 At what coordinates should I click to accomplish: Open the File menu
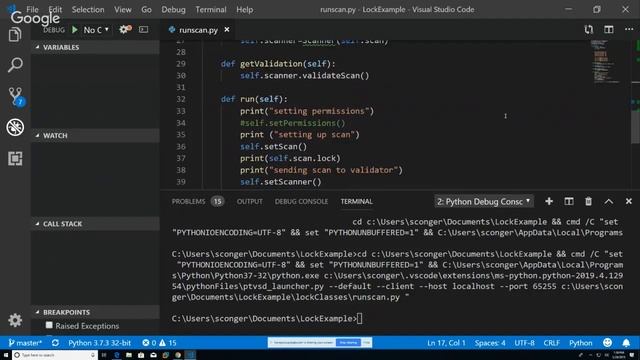(32, 9)
